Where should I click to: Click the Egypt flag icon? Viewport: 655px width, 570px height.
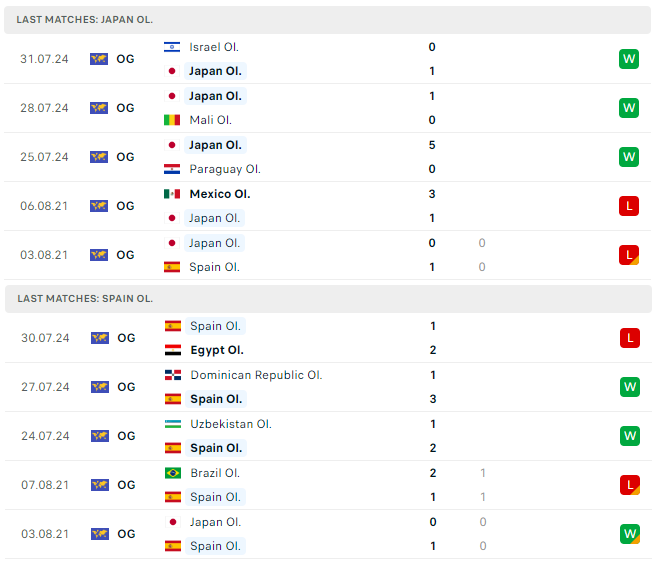coord(172,351)
